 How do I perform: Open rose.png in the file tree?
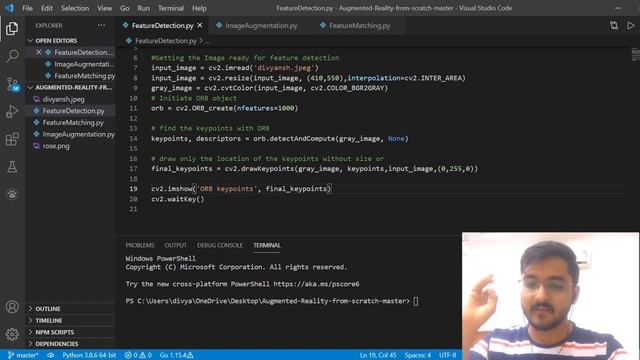[70, 146]
